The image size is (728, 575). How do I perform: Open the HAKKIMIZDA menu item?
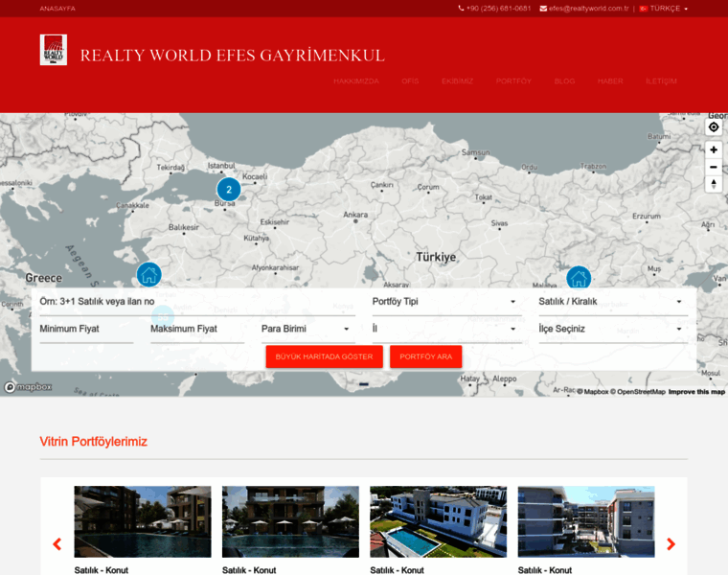(x=356, y=81)
